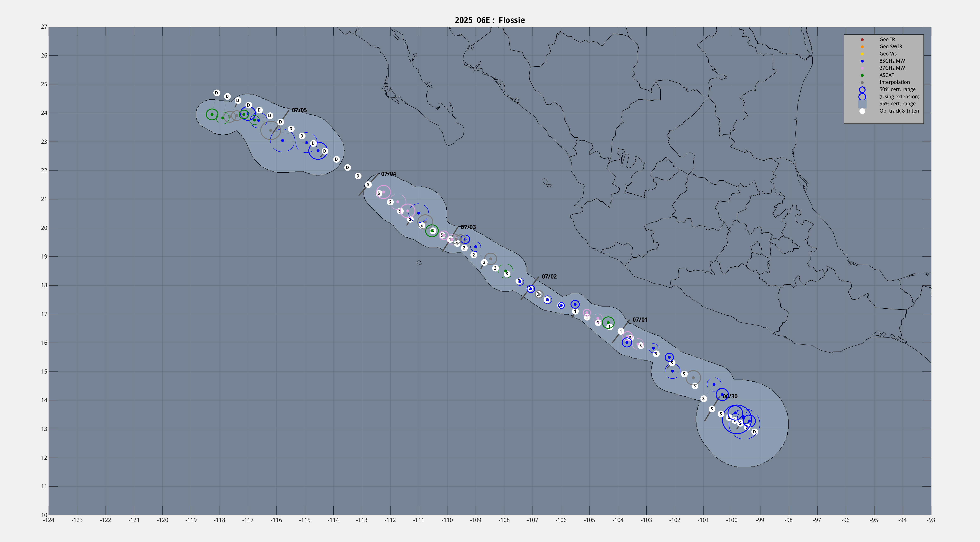This screenshot has height=542, width=980.
Task: Click the Interpolation gray legend dot
Action: tap(862, 82)
